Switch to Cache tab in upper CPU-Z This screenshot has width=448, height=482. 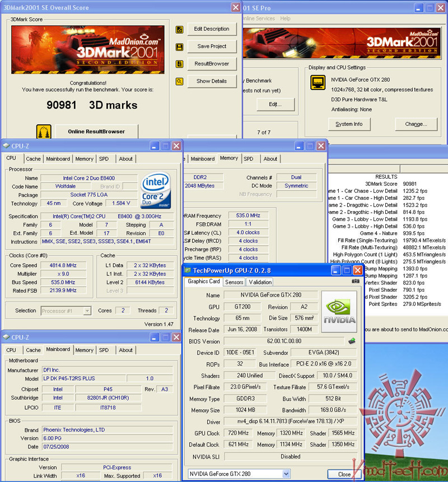(33, 159)
